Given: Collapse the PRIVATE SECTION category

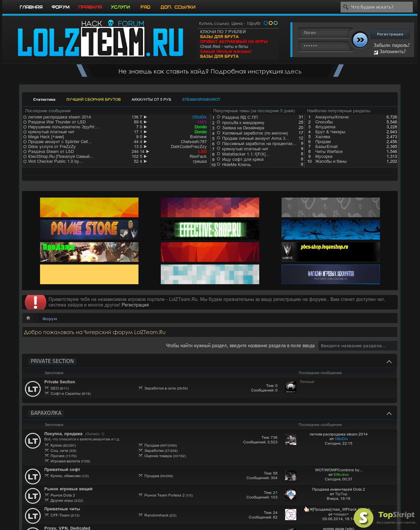Looking at the screenshot, I should coord(389,362).
